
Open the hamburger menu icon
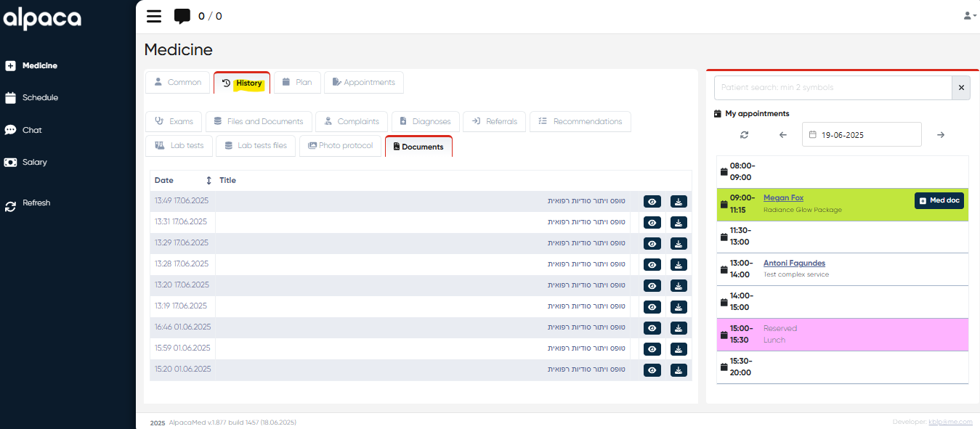coord(154,16)
